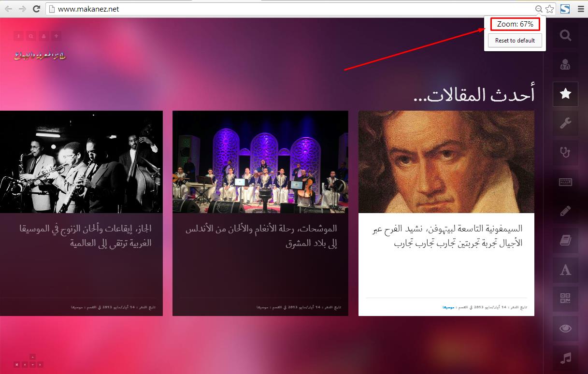Click the right arrow navigation key at the bottom left
588x374 pixels.
40,364
